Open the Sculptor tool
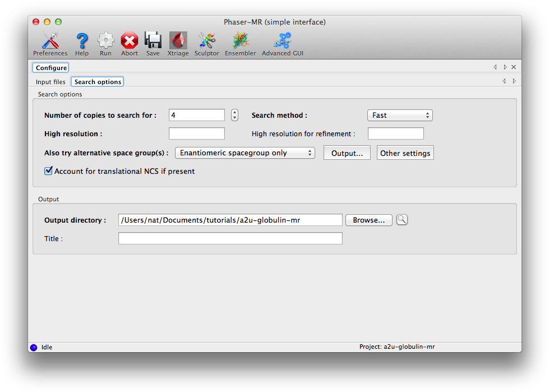 [206, 44]
